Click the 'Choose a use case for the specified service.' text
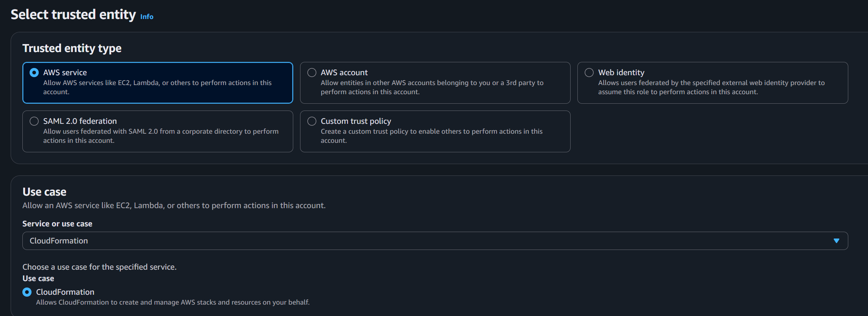 click(99, 267)
